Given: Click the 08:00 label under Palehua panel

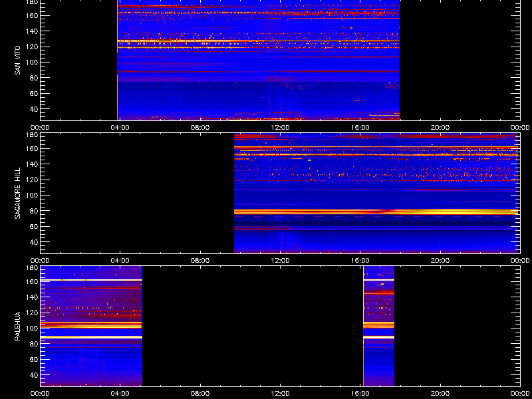Looking at the screenshot, I should pyautogui.click(x=200, y=394).
